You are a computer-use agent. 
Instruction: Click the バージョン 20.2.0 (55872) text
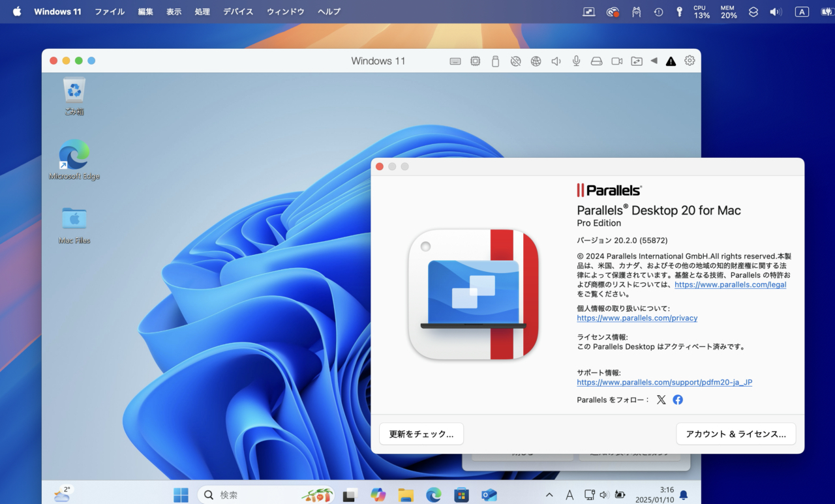[x=622, y=240]
